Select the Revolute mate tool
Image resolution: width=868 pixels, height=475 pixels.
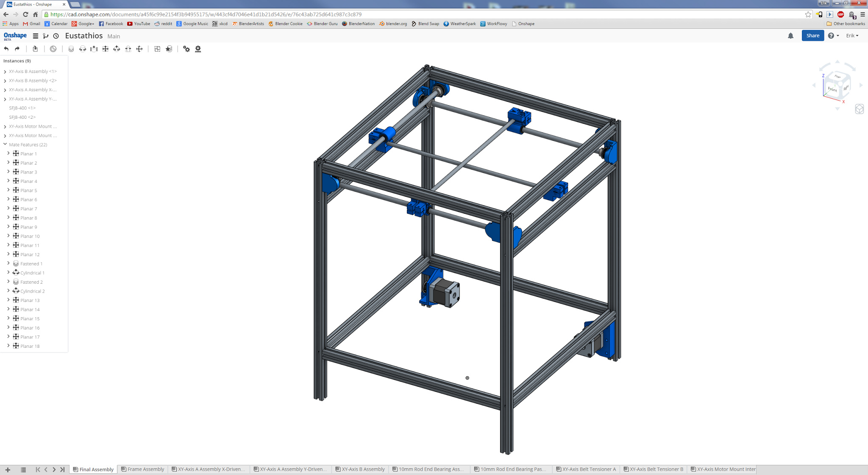(x=83, y=49)
